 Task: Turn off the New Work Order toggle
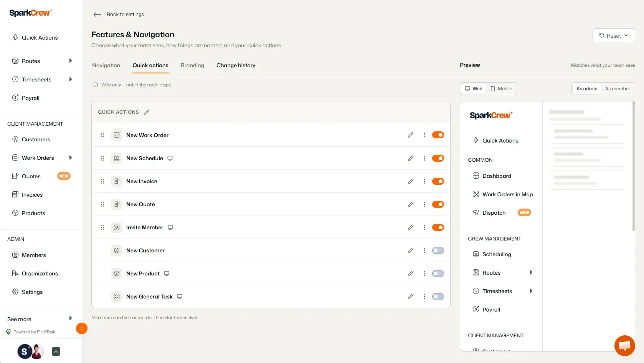tap(438, 135)
